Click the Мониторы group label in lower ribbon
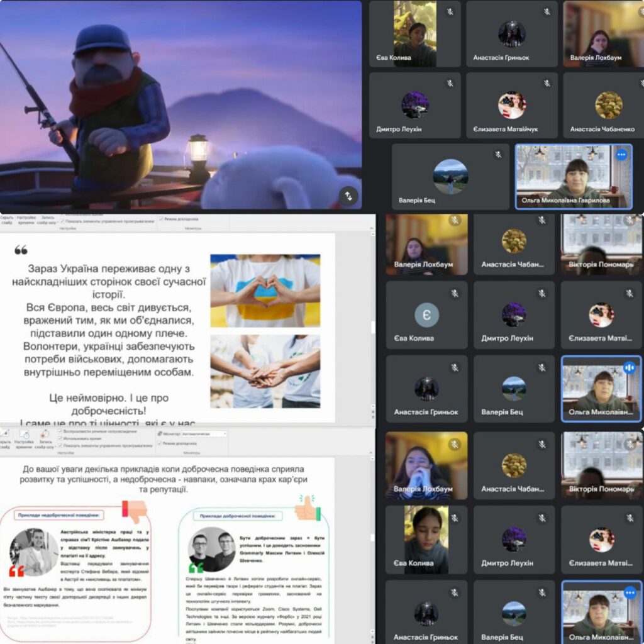The width and height of the screenshot is (644, 644). click(x=191, y=453)
